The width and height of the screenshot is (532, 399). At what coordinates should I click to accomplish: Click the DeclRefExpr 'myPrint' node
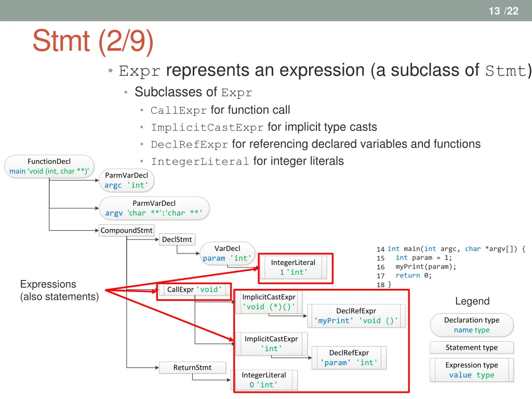click(x=356, y=316)
